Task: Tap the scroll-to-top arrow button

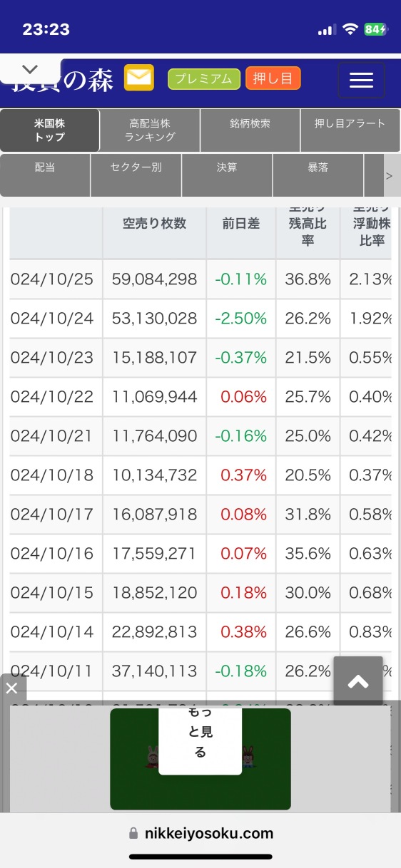Action: point(358,682)
